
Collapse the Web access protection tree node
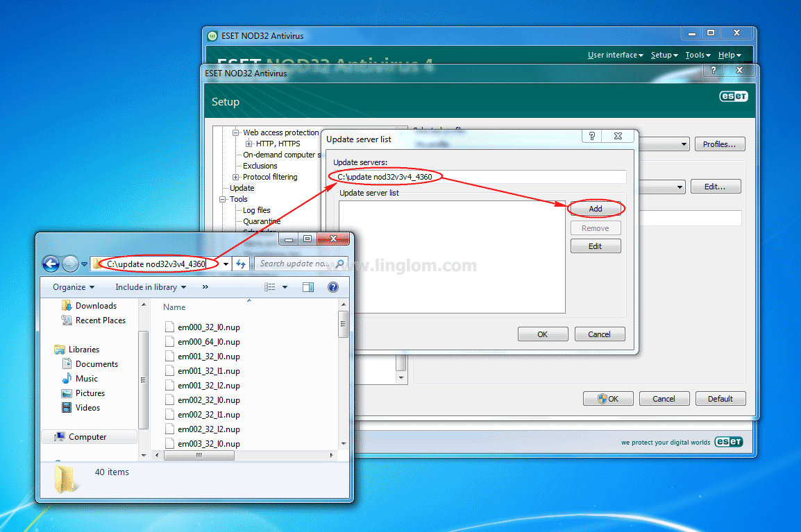235,132
